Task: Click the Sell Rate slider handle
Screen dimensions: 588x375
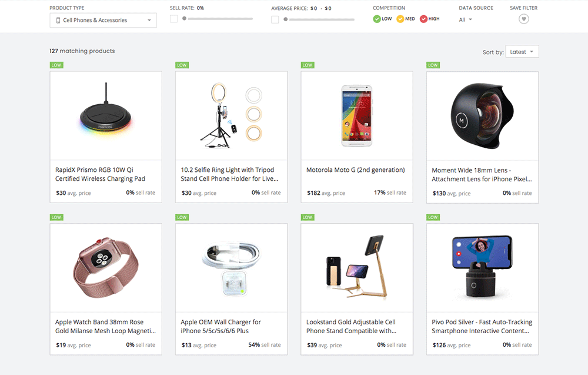Action: 185,19
